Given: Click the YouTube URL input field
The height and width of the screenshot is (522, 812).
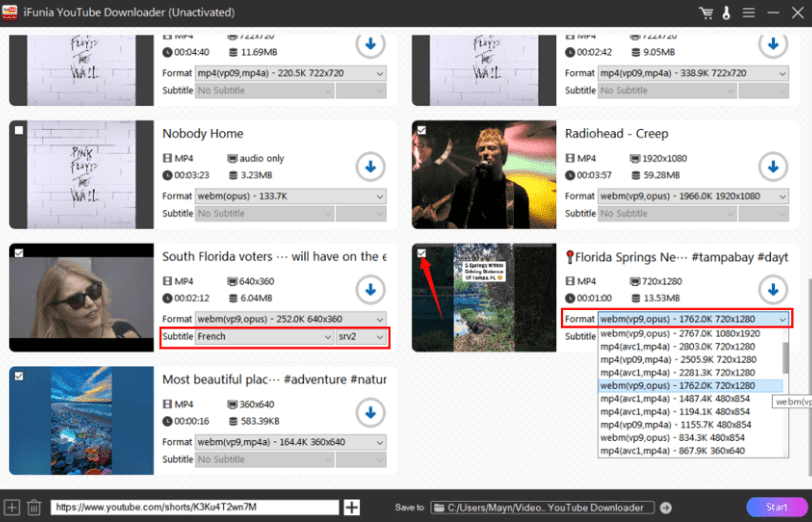Looking at the screenshot, I should click(x=195, y=507).
